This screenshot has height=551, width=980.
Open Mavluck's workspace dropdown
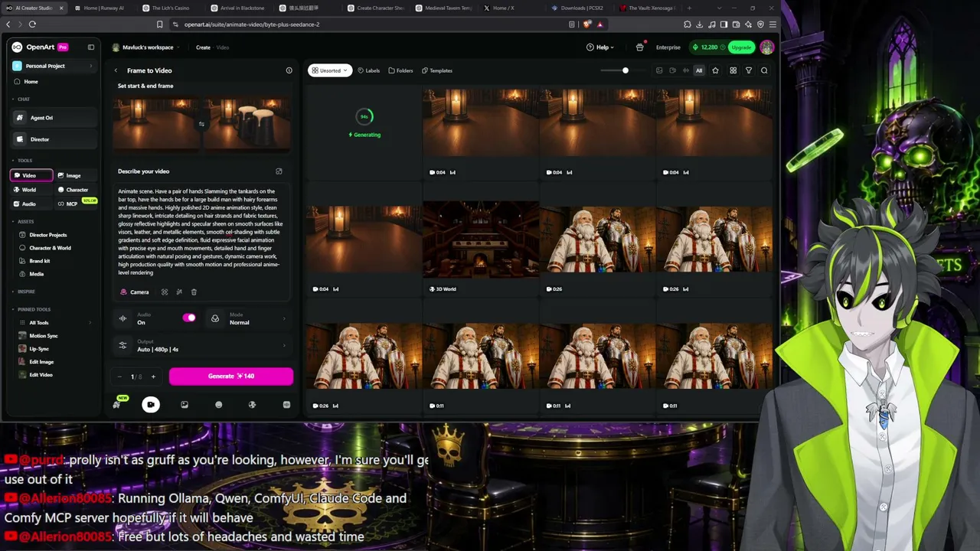pos(145,47)
